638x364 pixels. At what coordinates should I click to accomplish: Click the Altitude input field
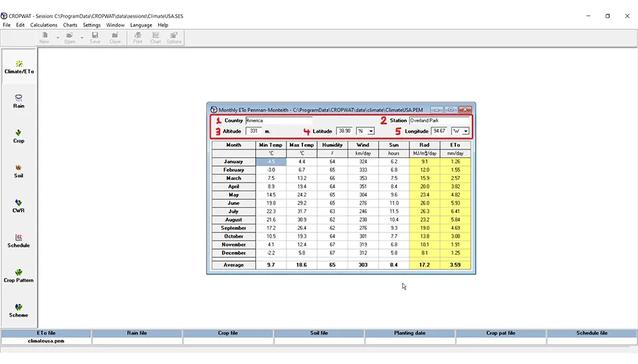point(254,131)
